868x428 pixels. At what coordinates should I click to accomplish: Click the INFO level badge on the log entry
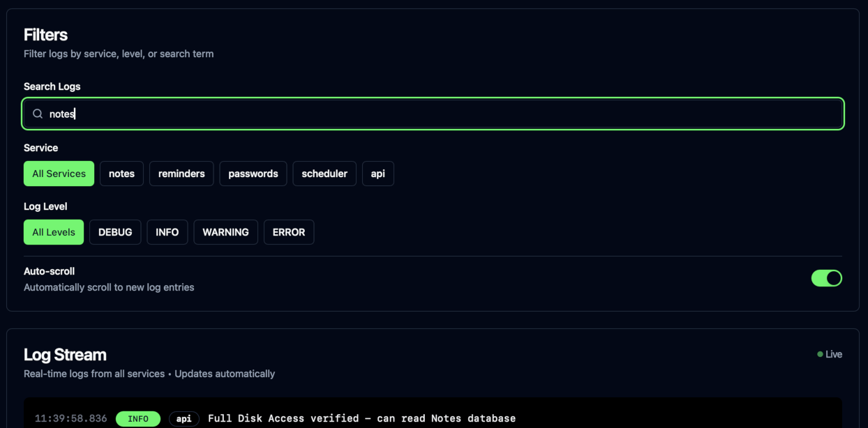[137, 418]
